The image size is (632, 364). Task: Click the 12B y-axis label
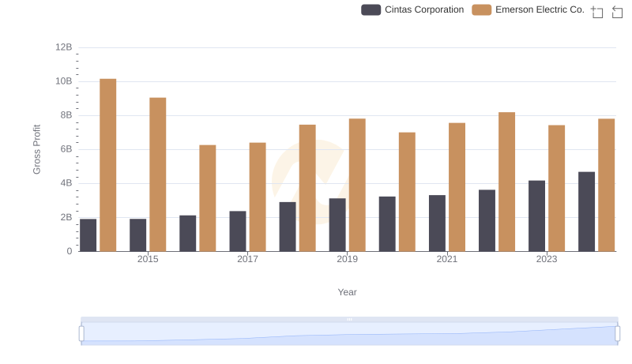(64, 47)
